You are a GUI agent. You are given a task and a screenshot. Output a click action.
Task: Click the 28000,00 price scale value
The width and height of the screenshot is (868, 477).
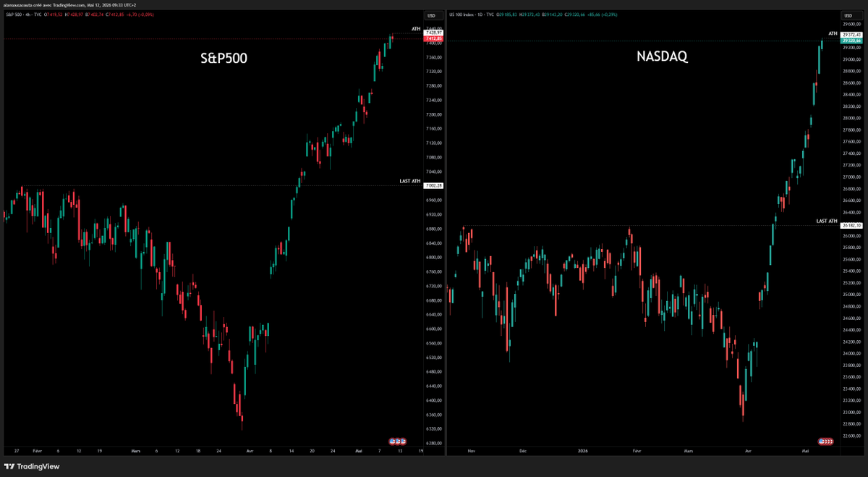click(852, 118)
